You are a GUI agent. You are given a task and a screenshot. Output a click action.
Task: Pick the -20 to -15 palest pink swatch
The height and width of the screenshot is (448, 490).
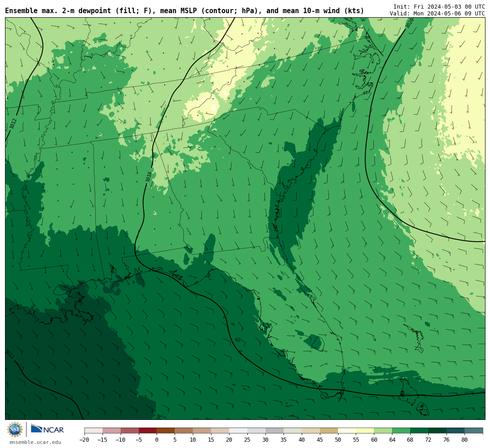tap(93, 431)
